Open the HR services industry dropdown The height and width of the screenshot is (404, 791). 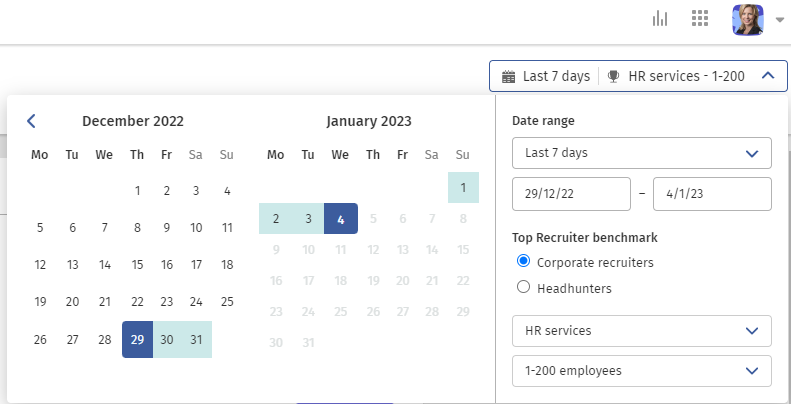641,330
